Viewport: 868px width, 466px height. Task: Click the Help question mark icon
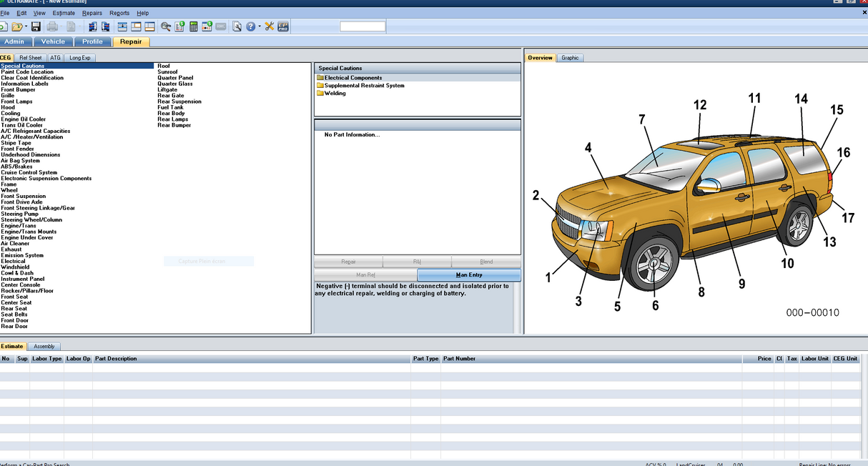point(250,26)
